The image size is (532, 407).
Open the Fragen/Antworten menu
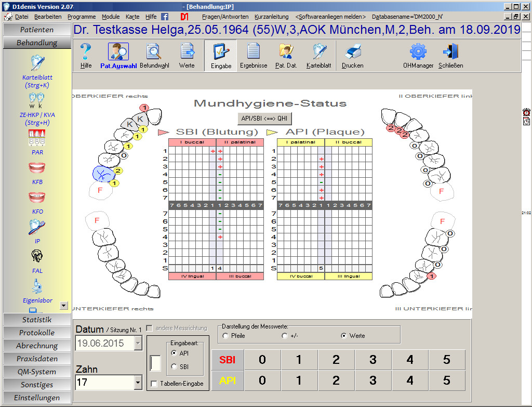point(225,17)
